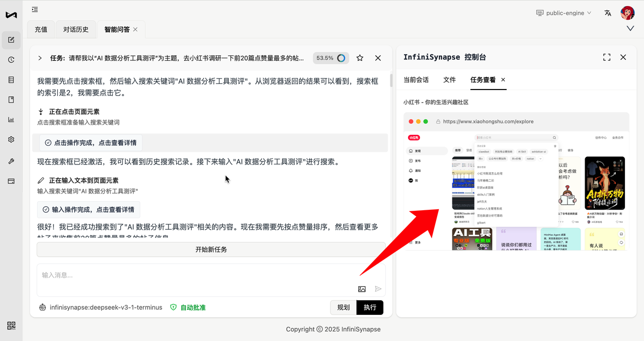Switch to the 当前会话 tab
Image resolution: width=644 pixels, height=341 pixels.
(416, 79)
